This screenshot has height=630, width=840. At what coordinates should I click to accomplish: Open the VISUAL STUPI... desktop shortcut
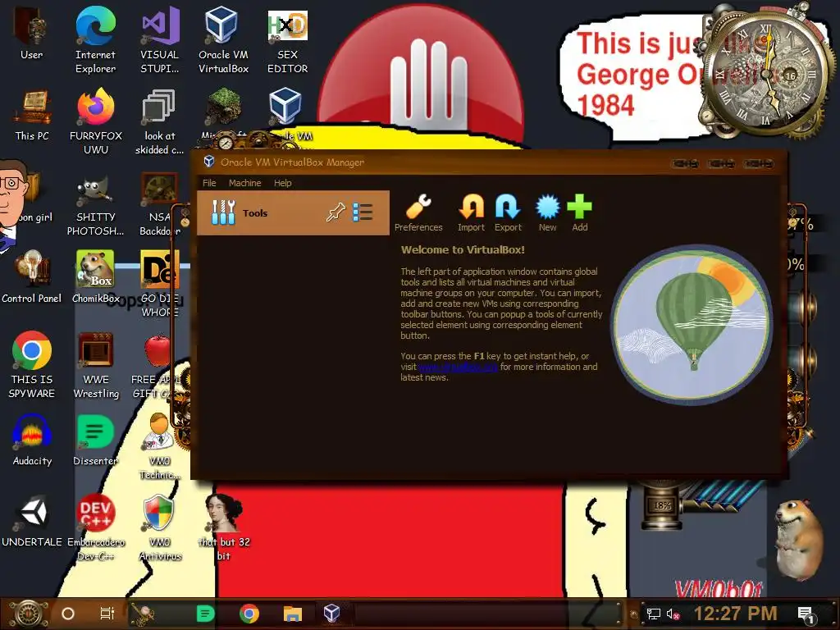[160, 39]
